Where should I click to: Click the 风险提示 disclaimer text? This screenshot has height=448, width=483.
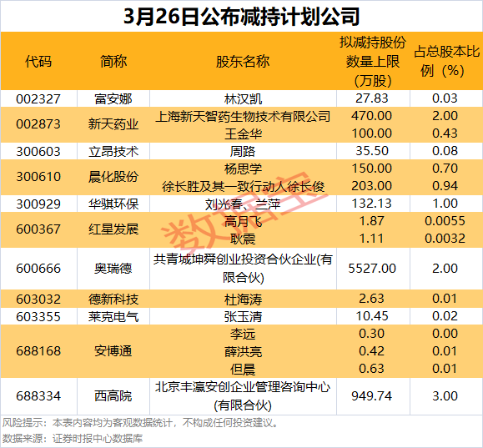click(140, 423)
